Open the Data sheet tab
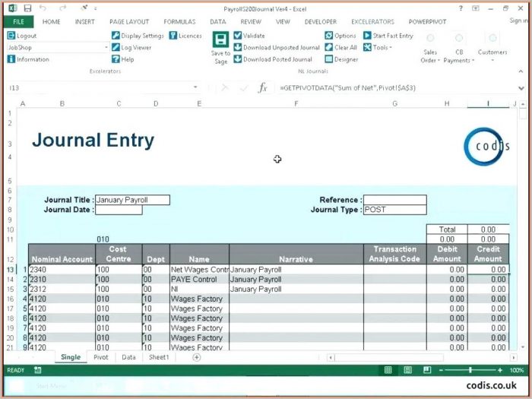 point(128,357)
